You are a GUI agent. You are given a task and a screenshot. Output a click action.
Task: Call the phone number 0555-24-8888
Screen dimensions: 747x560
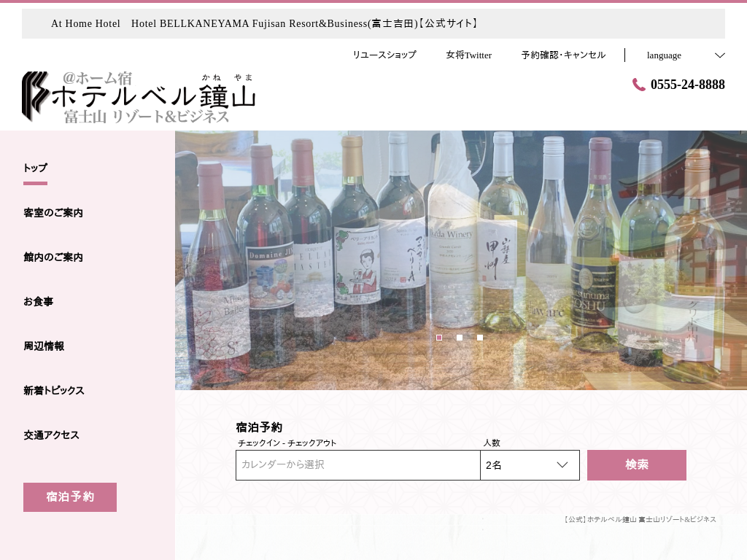tap(687, 85)
